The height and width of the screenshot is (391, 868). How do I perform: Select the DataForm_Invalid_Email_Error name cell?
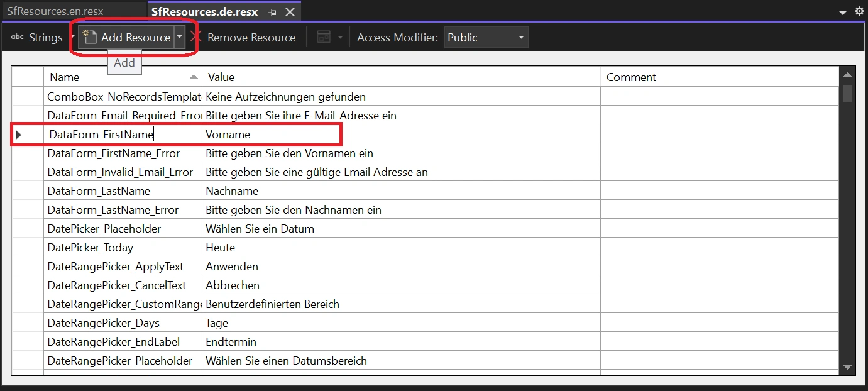[123, 172]
